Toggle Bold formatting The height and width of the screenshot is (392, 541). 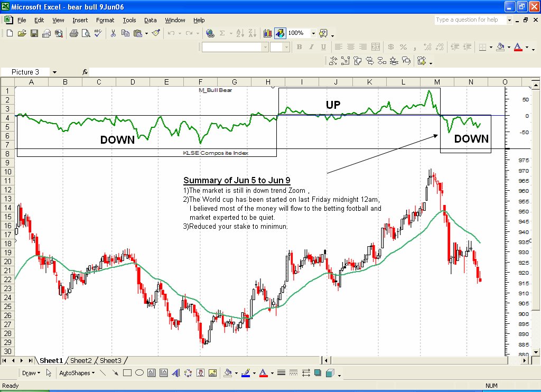[x=299, y=47]
